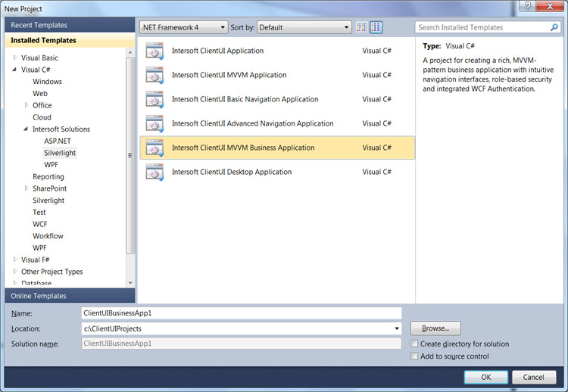The width and height of the screenshot is (568, 392).
Task: Open the Online Templates section
Action: tap(70, 296)
